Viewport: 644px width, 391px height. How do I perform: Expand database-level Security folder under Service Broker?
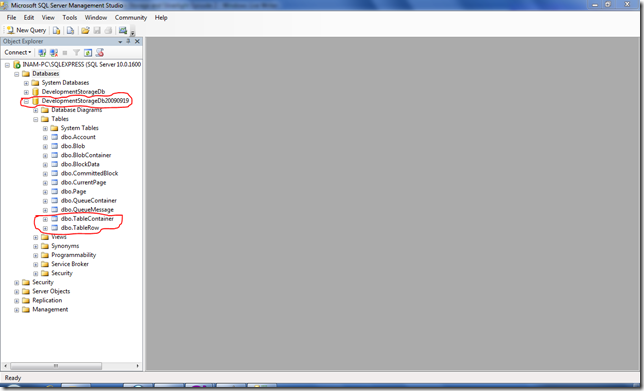(x=36, y=274)
